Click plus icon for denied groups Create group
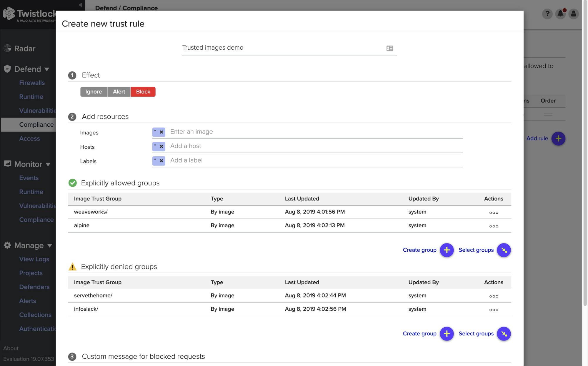The width and height of the screenshot is (588, 366). [447, 334]
